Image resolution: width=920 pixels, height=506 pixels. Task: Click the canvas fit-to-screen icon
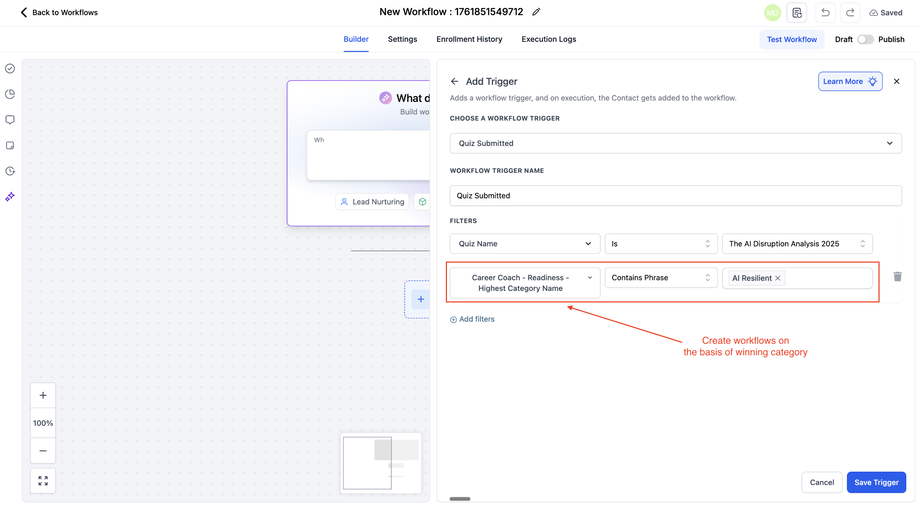(x=43, y=481)
